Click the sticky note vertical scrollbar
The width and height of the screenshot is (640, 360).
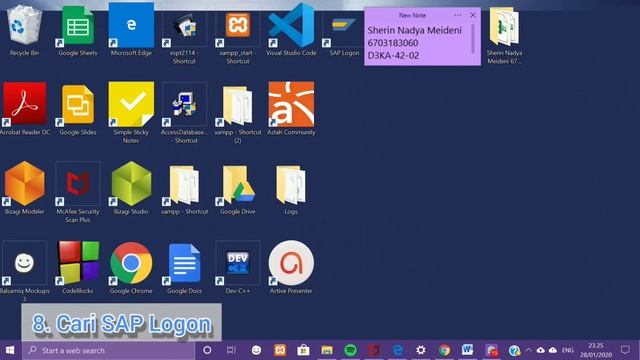click(x=473, y=38)
